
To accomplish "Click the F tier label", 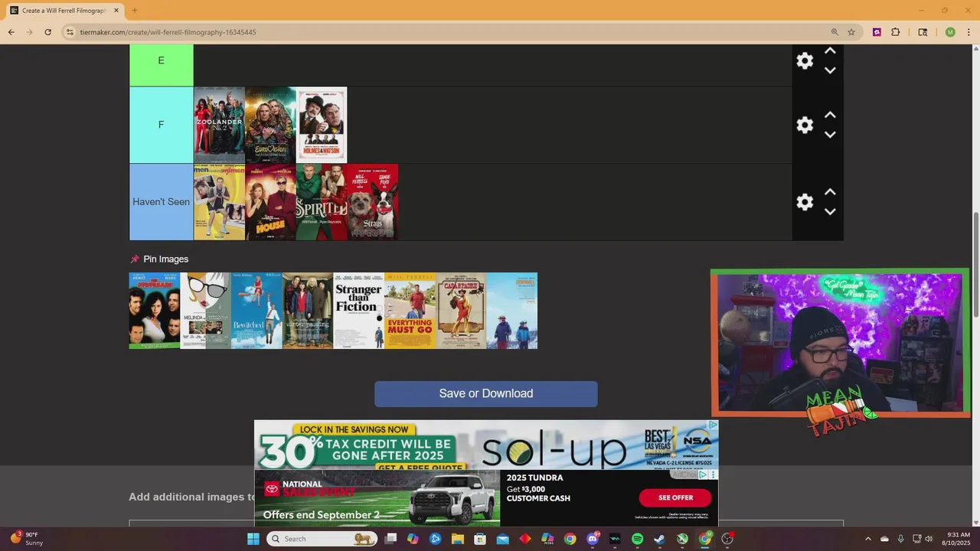I will tap(161, 125).
